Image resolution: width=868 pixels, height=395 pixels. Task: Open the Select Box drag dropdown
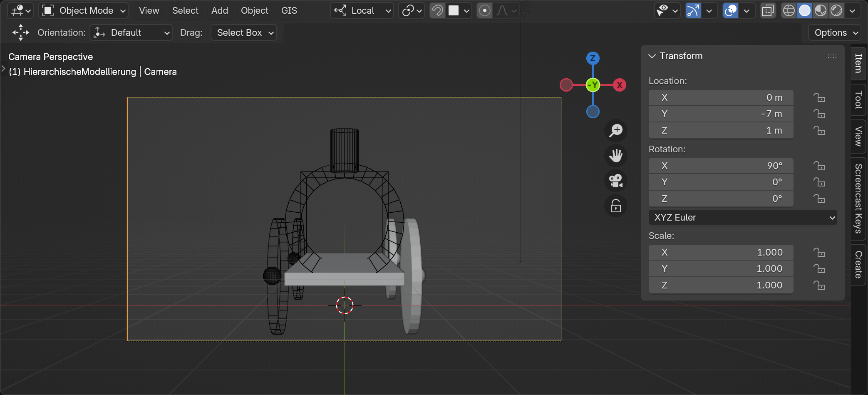point(244,32)
